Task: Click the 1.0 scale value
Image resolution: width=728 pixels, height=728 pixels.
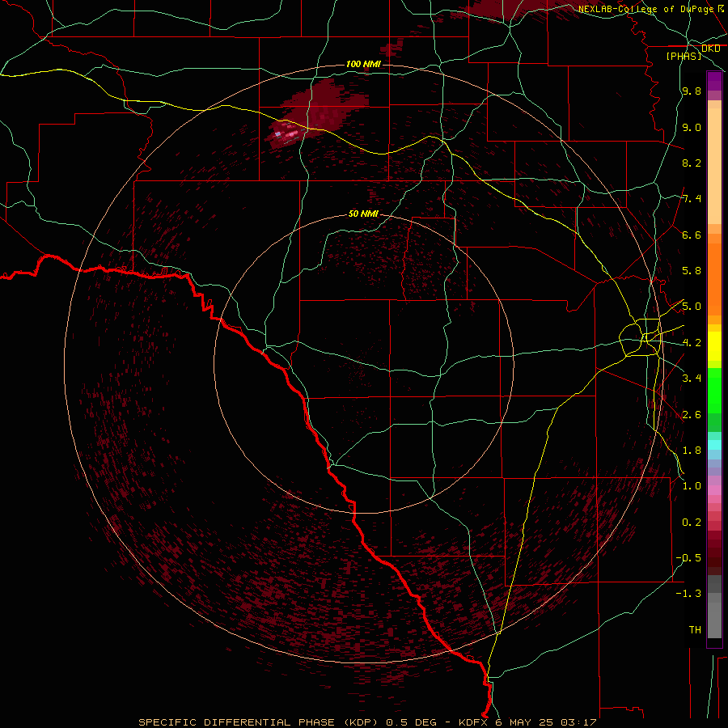Action: (x=692, y=486)
